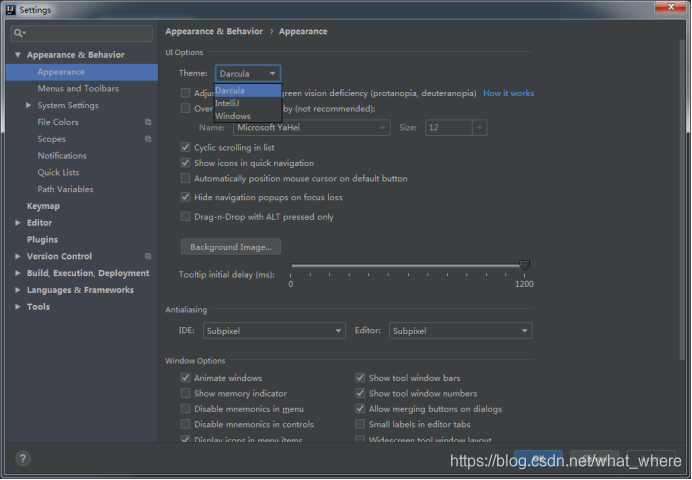Open Notifications settings page
Image resolution: width=692 pixels, height=480 pixels.
coord(62,156)
